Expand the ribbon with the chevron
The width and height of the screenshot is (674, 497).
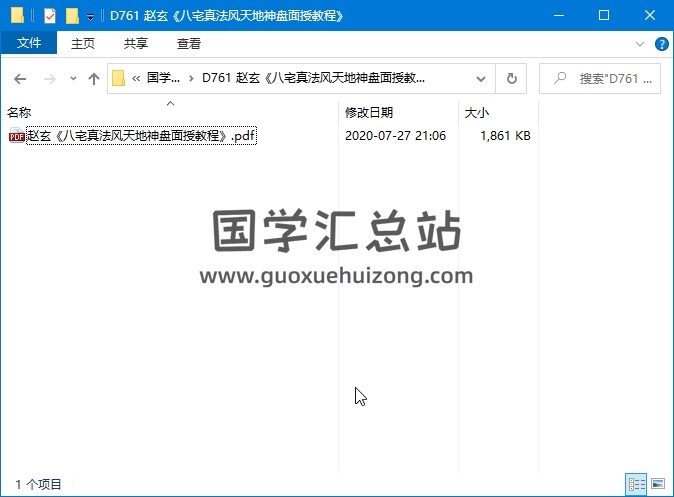pyautogui.click(x=640, y=44)
